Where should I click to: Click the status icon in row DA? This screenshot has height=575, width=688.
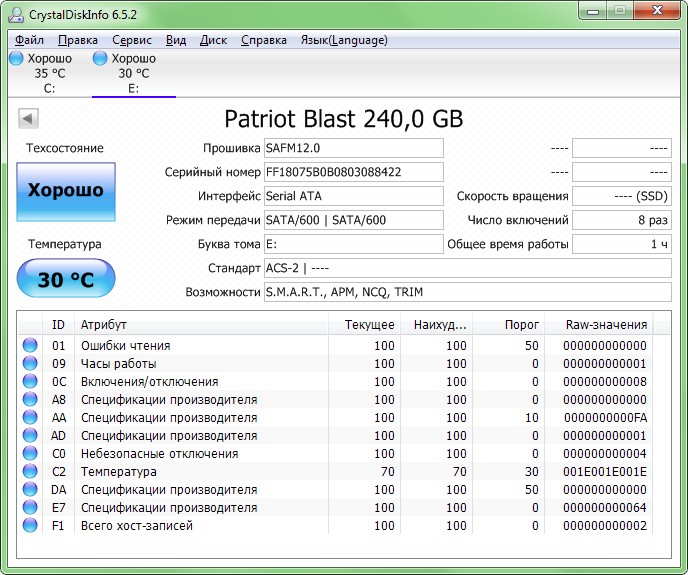pos(30,489)
